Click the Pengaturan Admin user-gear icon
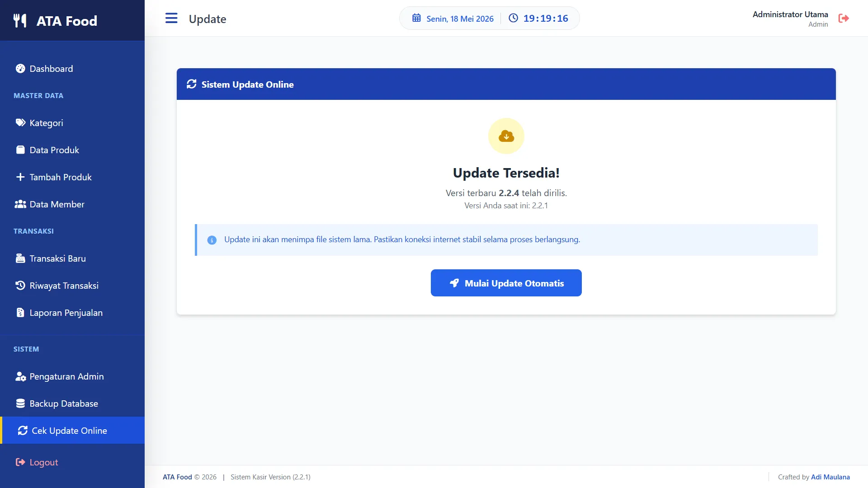This screenshot has height=488, width=868. [x=20, y=376]
